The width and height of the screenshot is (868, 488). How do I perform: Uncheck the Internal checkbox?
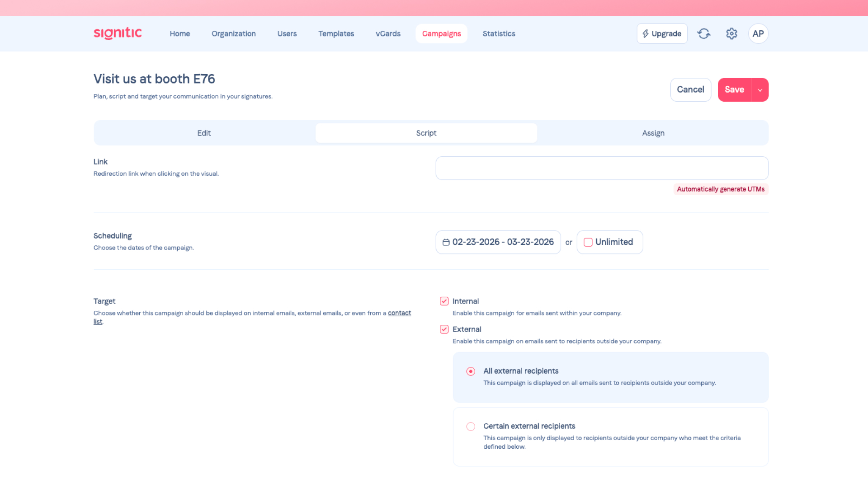[444, 301]
